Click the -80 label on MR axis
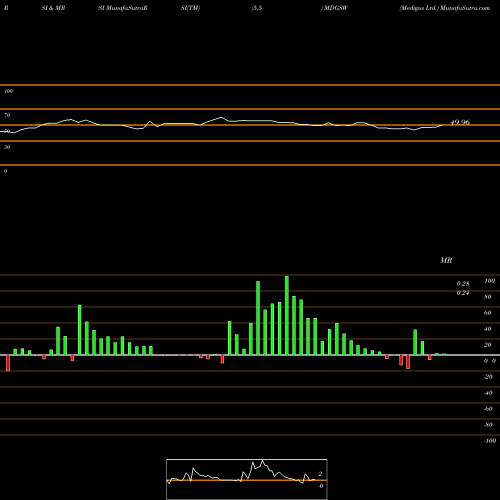 (488, 425)
